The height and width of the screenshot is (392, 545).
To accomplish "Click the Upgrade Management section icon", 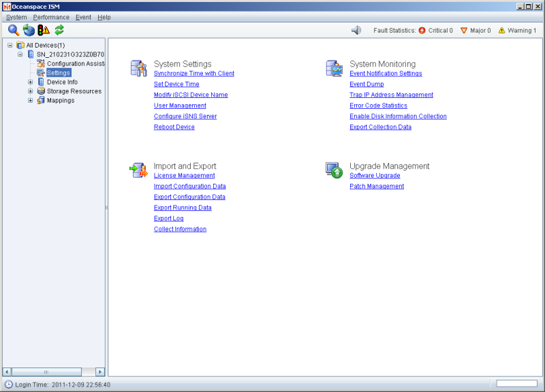I will [x=334, y=170].
